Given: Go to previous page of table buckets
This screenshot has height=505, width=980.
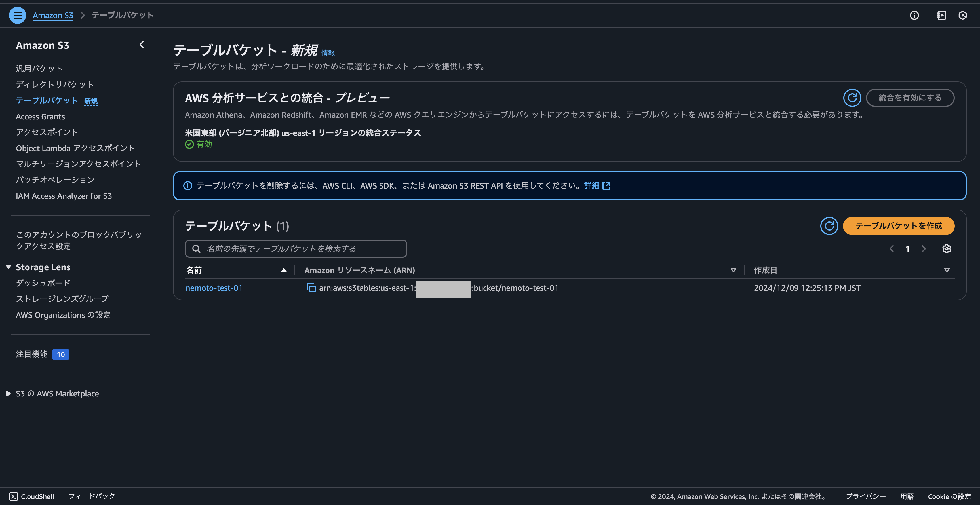Looking at the screenshot, I should click(892, 249).
